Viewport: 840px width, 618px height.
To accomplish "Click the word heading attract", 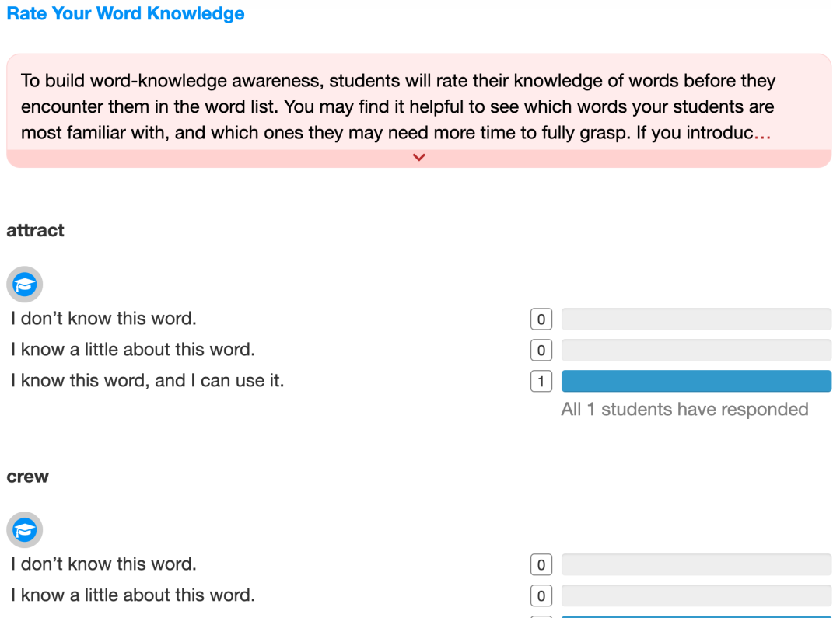I will click(35, 230).
